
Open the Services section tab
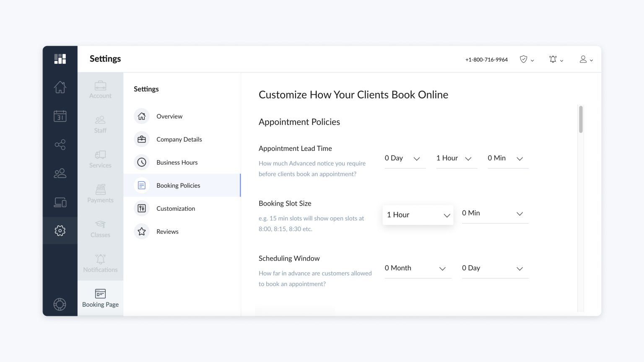(100, 159)
